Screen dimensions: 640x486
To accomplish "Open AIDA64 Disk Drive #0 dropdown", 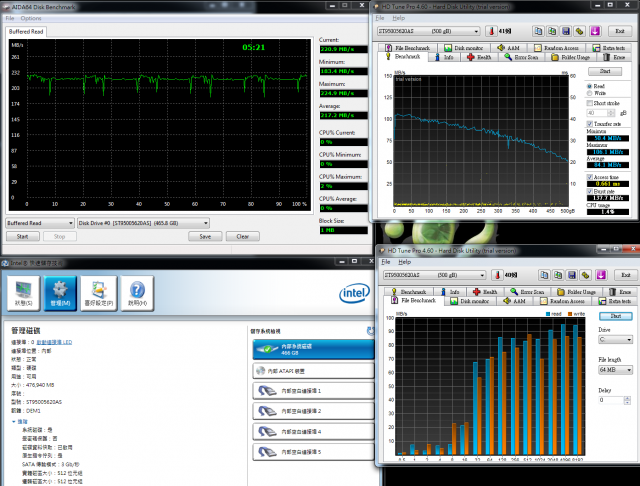I will [143, 223].
